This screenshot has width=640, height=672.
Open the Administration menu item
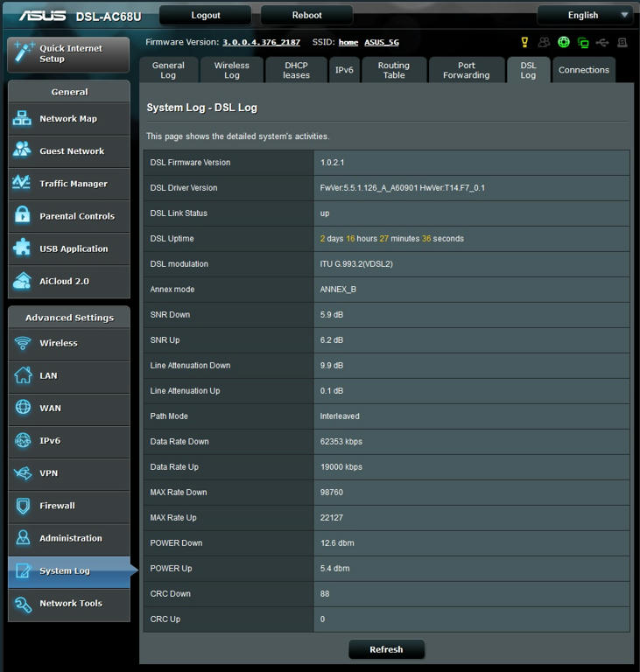click(x=69, y=538)
